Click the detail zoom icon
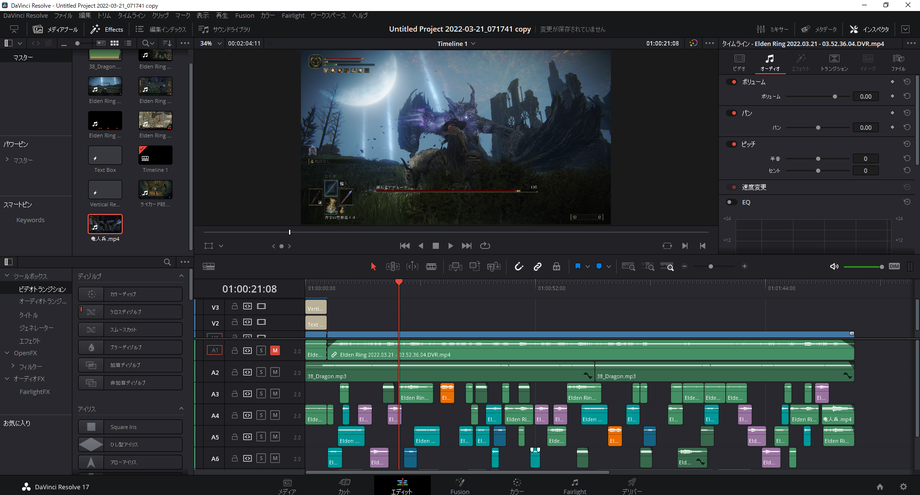920x495 pixels. pos(648,266)
